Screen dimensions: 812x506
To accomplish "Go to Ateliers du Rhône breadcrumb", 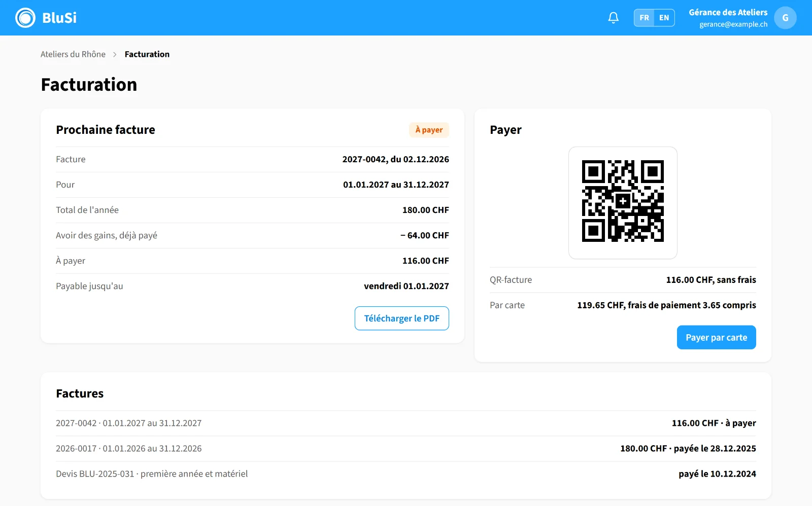I will [x=73, y=54].
